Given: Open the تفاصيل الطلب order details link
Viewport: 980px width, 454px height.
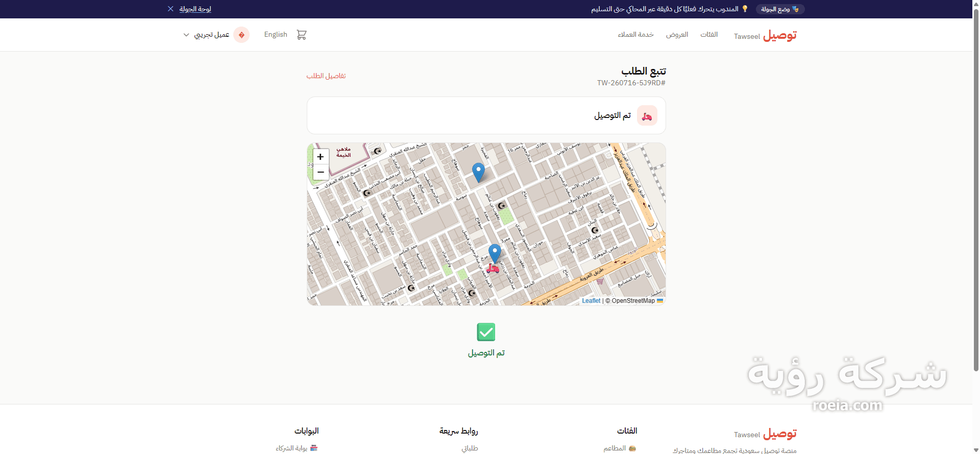Looking at the screenshot, I should tap(326, 76).
